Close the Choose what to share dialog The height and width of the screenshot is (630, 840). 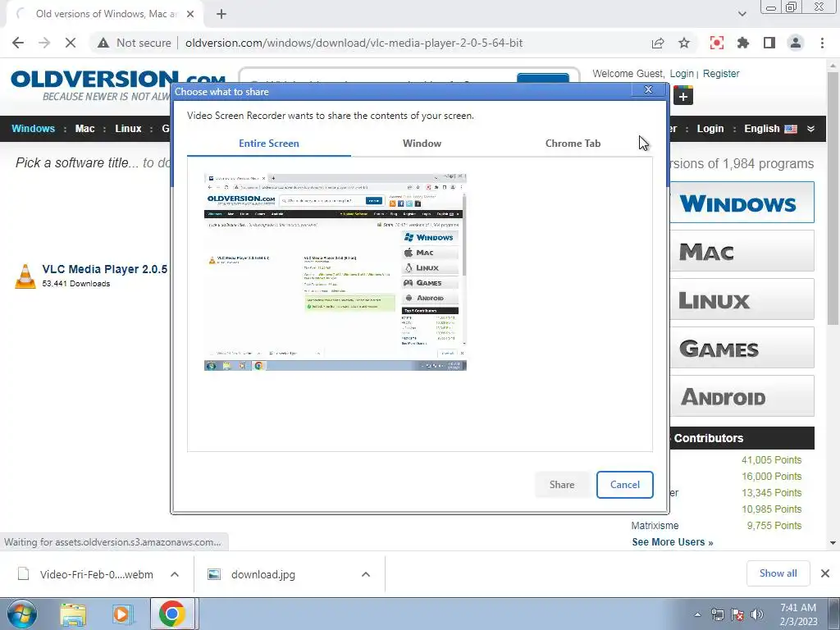[x=648, y=89]
